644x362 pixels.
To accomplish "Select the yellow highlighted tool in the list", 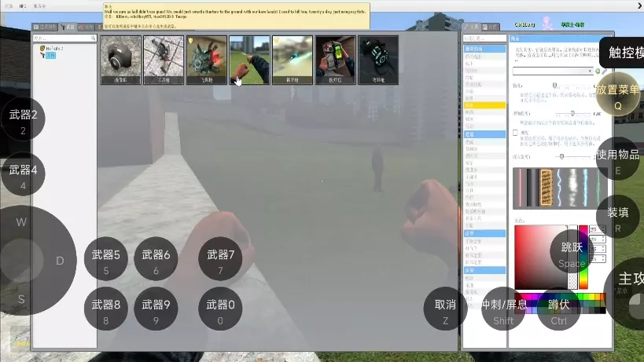I will 484,105.
